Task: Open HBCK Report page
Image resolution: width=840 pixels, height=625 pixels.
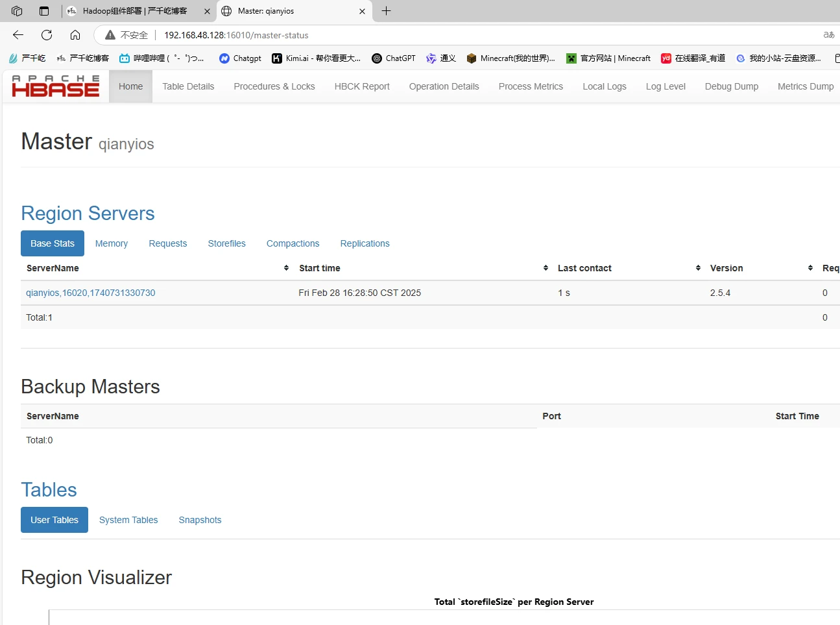Action: tap(362, 86)
